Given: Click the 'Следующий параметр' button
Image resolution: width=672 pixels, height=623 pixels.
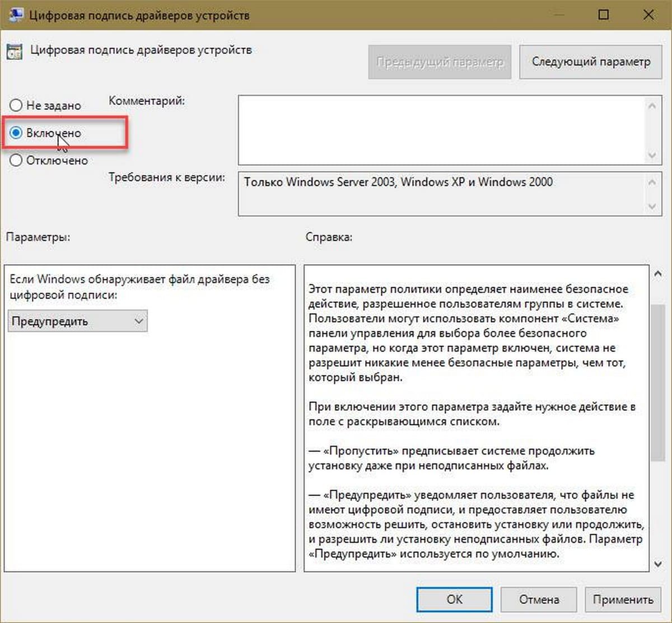Looking at the screenshot, I should coord(591,62).
